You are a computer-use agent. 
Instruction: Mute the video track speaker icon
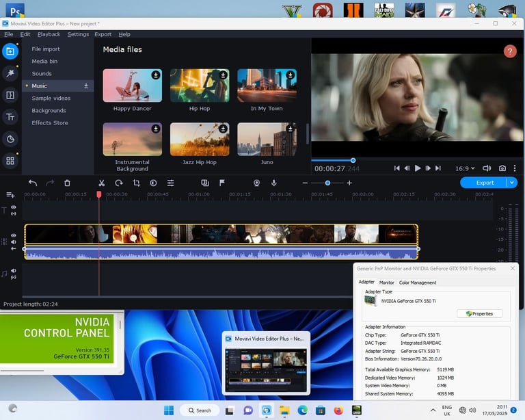pyautogui.click(x=14, y=242)
